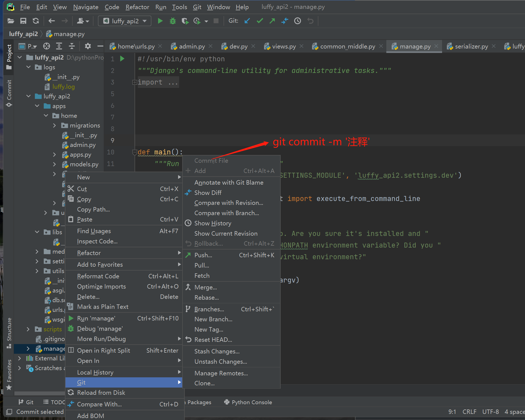525x420 pixels.
Task: Click the Save All disk icon
Action: (23, 21)
